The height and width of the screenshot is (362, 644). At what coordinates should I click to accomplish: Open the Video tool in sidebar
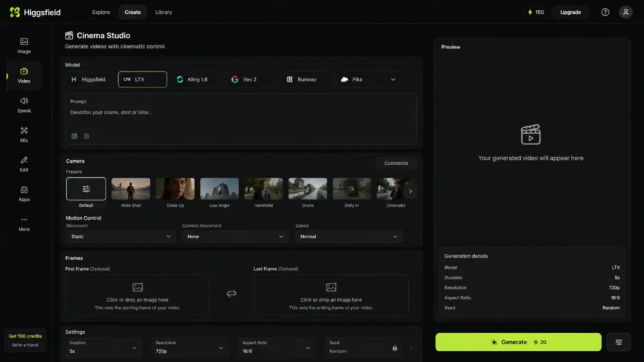24,75
